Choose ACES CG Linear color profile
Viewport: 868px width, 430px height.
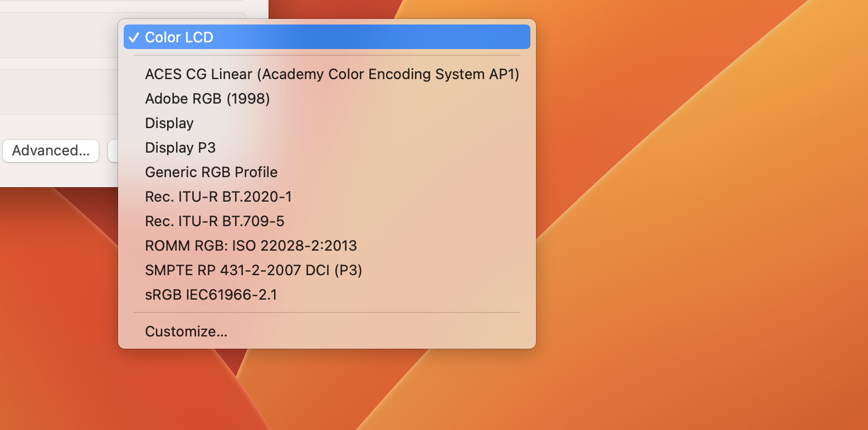(x=327, y=74)
